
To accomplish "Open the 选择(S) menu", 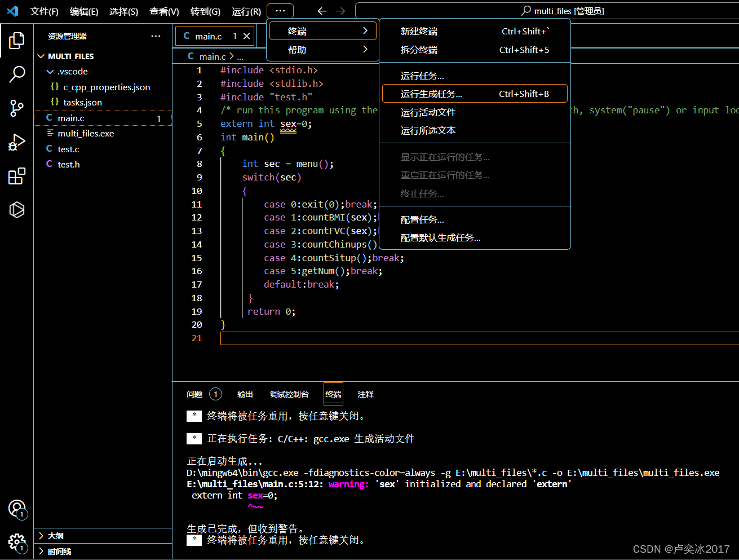I will (124, 11).
